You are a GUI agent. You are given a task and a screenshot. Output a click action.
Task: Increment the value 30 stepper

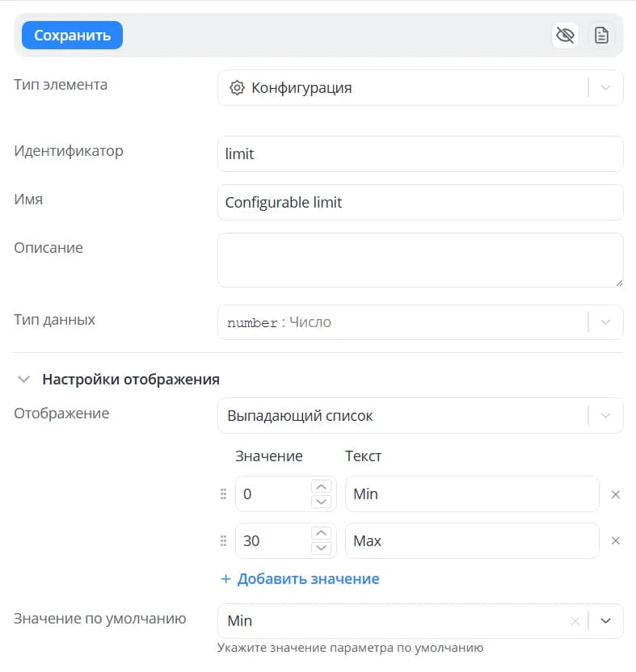(321, 533)
